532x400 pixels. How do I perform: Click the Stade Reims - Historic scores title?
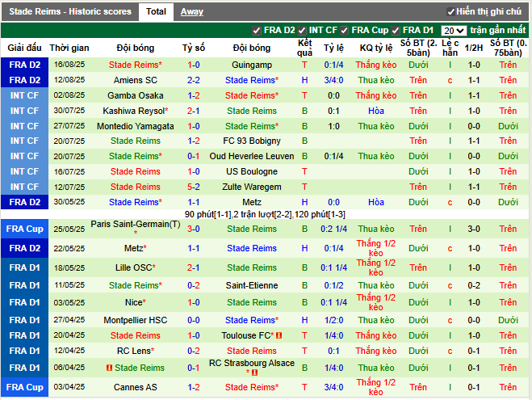click(x=70, y=11)
